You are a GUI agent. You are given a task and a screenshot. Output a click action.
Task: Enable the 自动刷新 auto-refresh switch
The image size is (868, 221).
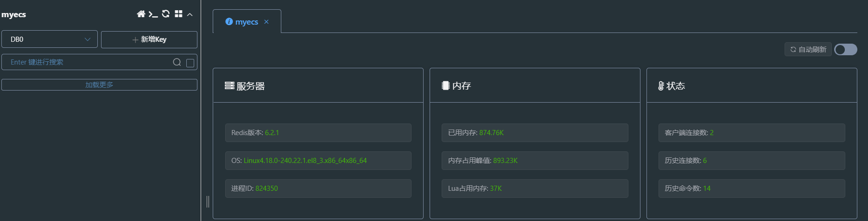(846, 50)
